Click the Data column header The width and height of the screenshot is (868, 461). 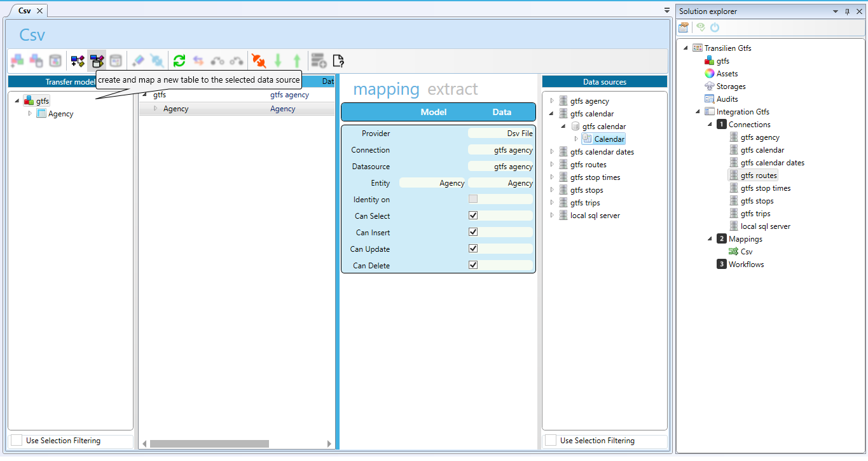click(x=502, y=112)
